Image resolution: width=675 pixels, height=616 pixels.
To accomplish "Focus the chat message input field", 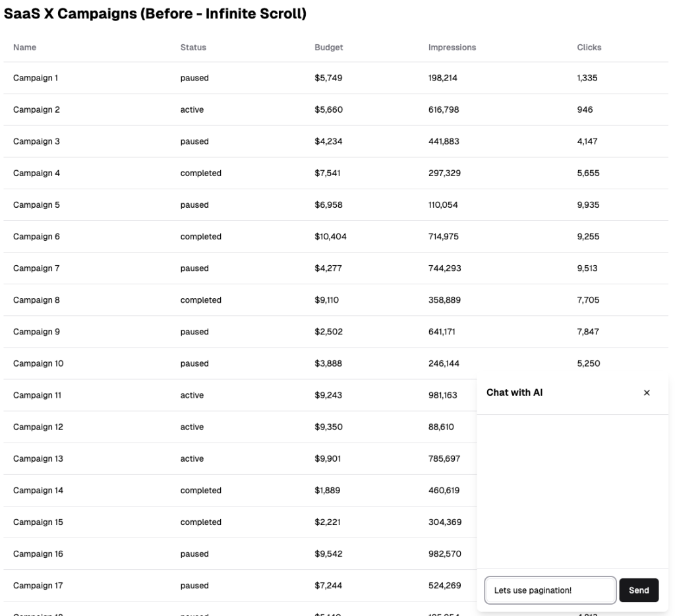I will point(550,590).
